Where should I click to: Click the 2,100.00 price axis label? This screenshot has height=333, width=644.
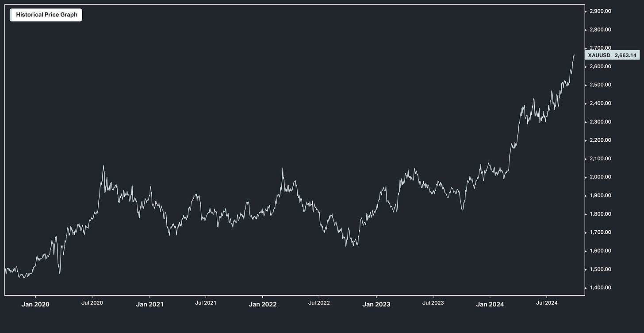tap(601, 159)
